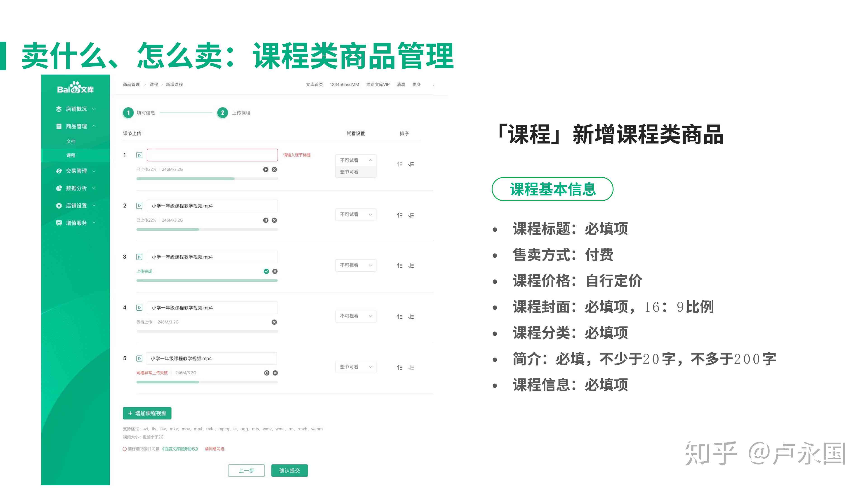Click the 交易管理 sidebar icon

pos(59,171)
